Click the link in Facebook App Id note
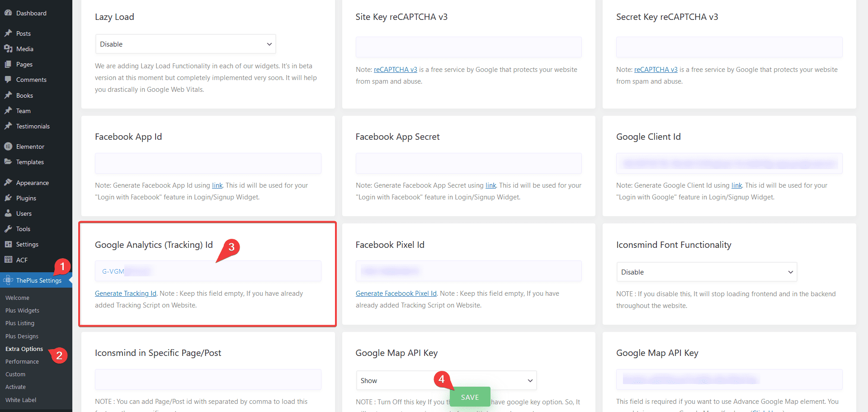This screenshot has width=868, height=412. 217,185
